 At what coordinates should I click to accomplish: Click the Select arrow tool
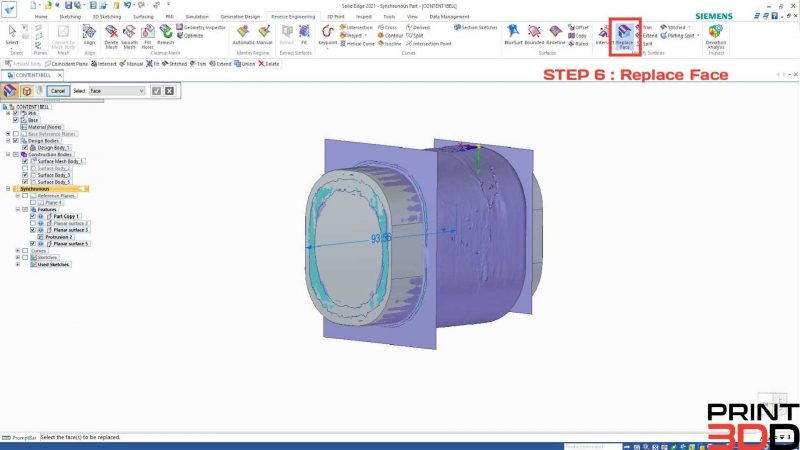[12, 35]
